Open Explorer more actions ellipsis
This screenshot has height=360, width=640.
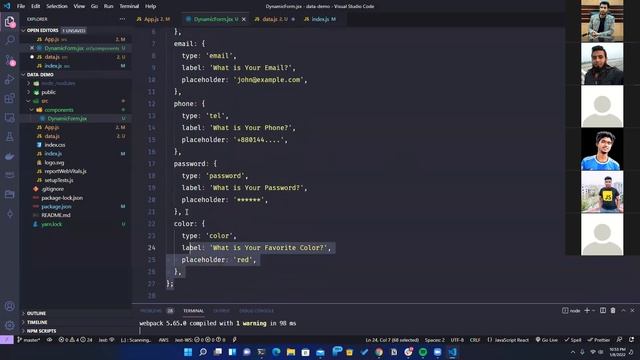[122, 19]
